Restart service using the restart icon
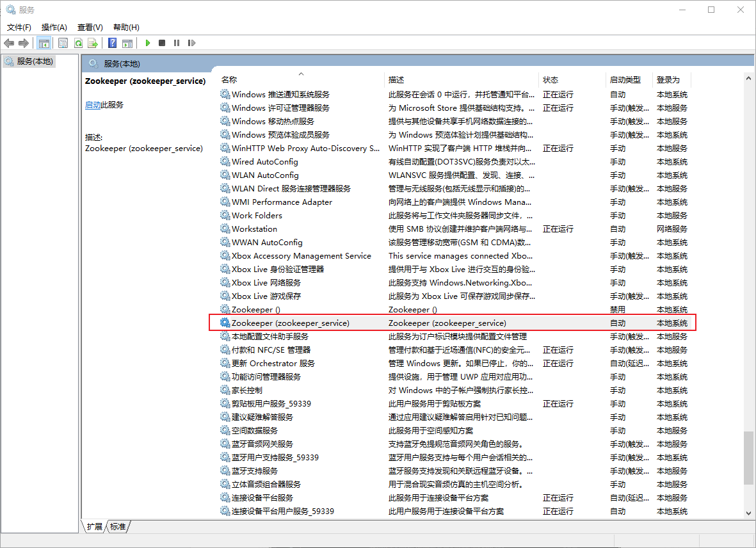This screenshot has height=548, width=756. pyautogui.click(x=191, y=43)
